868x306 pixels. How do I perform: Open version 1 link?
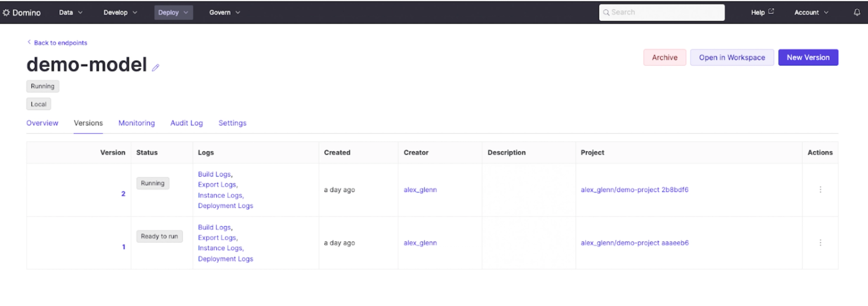[x=123, y=247]
